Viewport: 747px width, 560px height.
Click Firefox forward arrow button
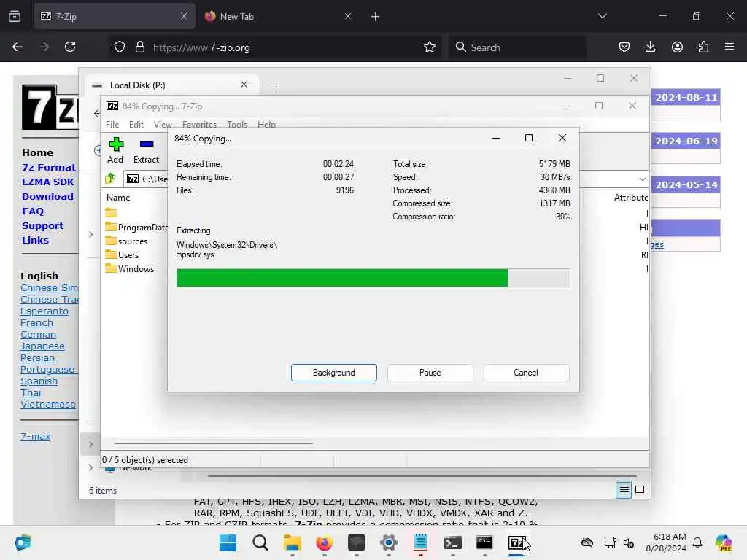(44, 47)
